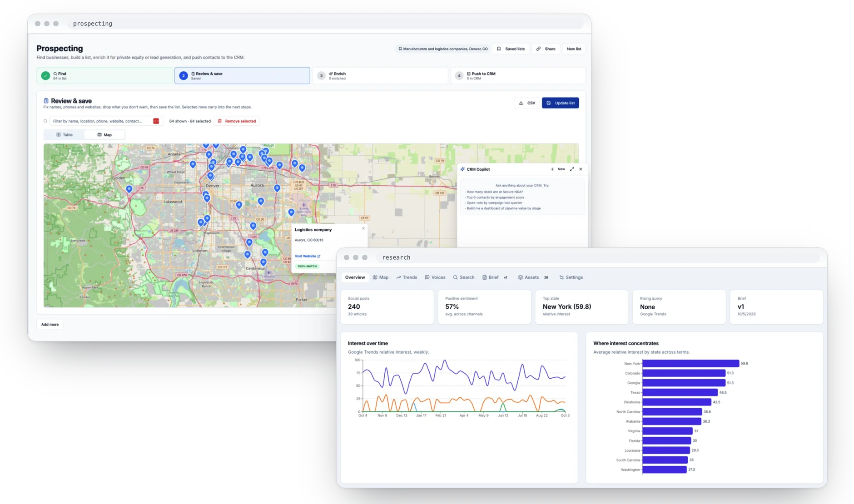Click the Add more button
This screenshot has height=504, width=854.
(x=50, y=324)
